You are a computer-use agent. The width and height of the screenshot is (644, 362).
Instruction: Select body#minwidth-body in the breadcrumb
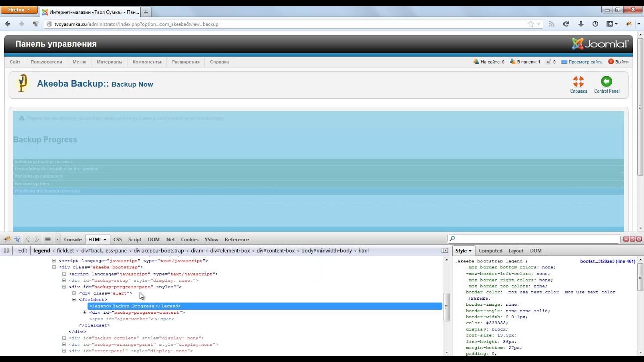[x=327, y=251]
